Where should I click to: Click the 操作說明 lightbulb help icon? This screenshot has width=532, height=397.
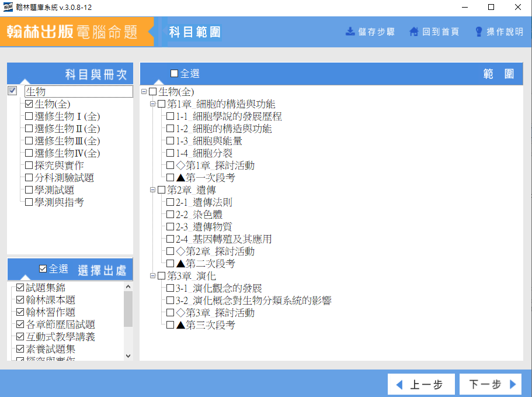(x=479, y=32)
